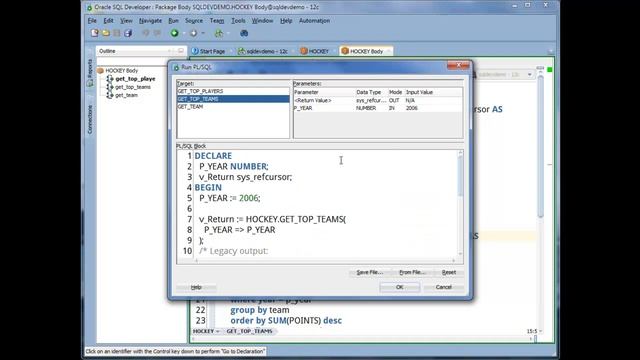Click the Forward navigation arrow icon
640x360 pixels.
click(x=193, y=33)
